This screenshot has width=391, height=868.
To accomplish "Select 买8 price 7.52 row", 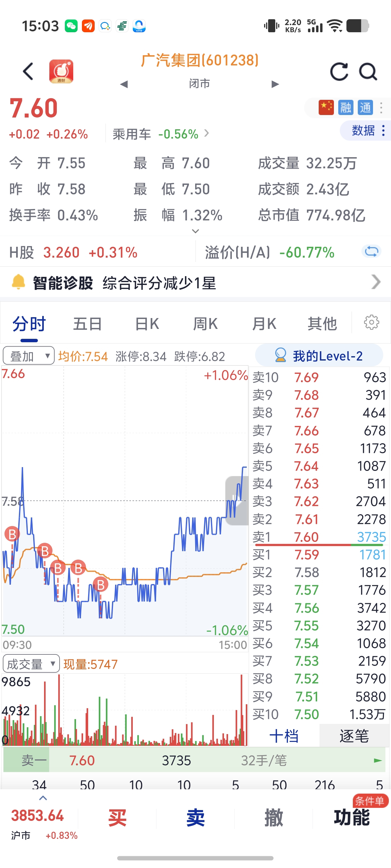I will click(319, 679).
